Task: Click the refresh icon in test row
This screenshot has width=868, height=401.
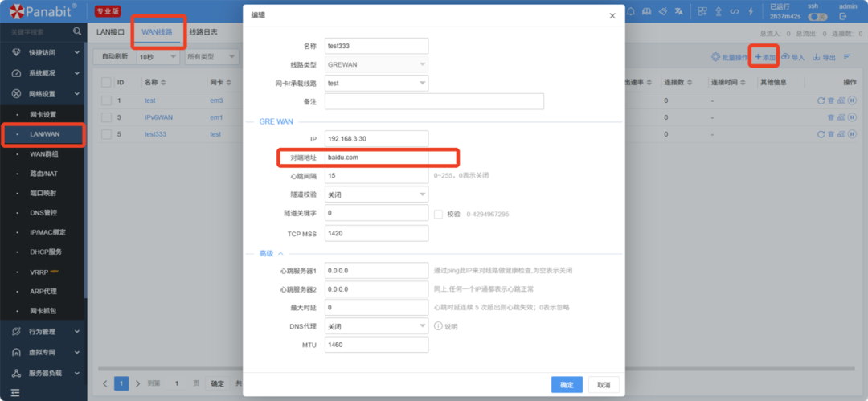Action: (821, 100)
